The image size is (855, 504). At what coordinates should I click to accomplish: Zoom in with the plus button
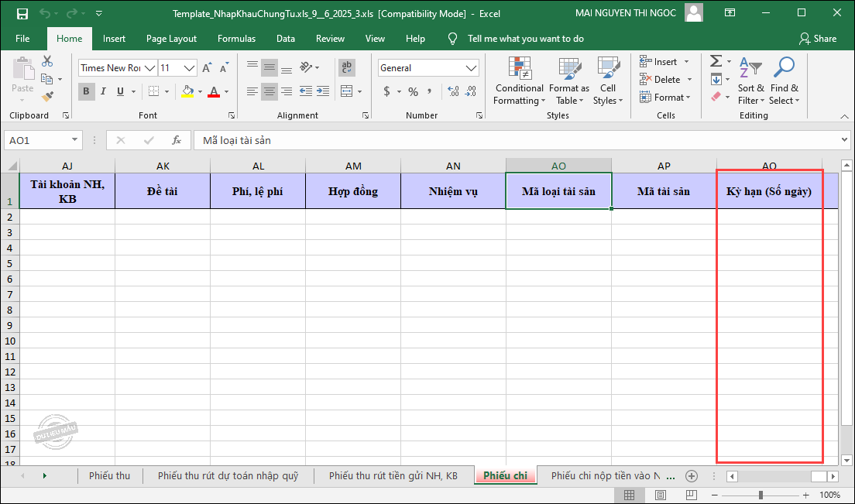(x=806, y=495)
